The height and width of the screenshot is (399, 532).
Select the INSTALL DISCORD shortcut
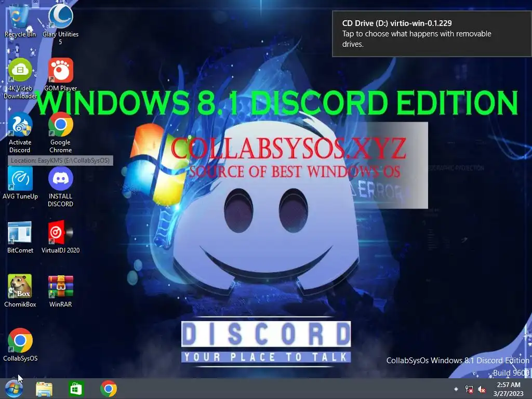point(60,186)
